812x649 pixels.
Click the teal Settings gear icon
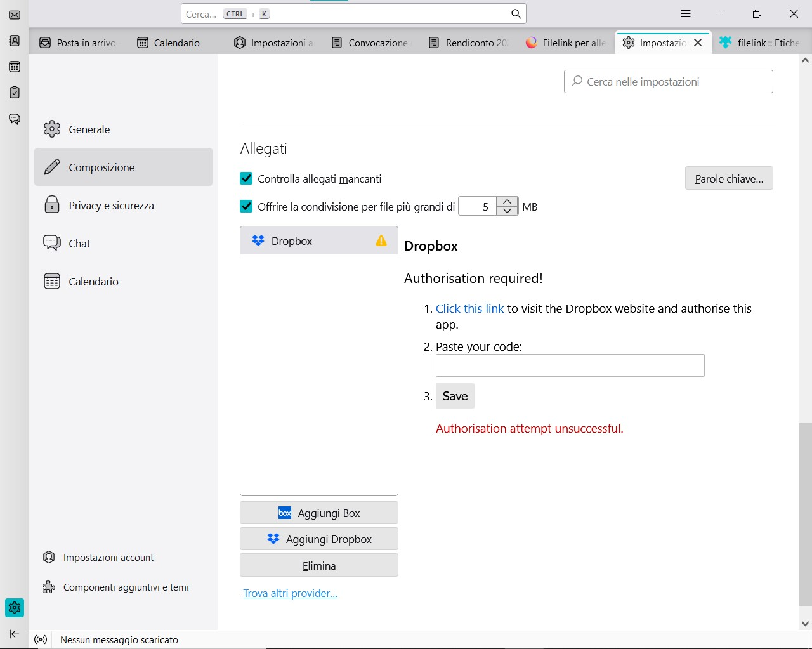pos(15,608)
